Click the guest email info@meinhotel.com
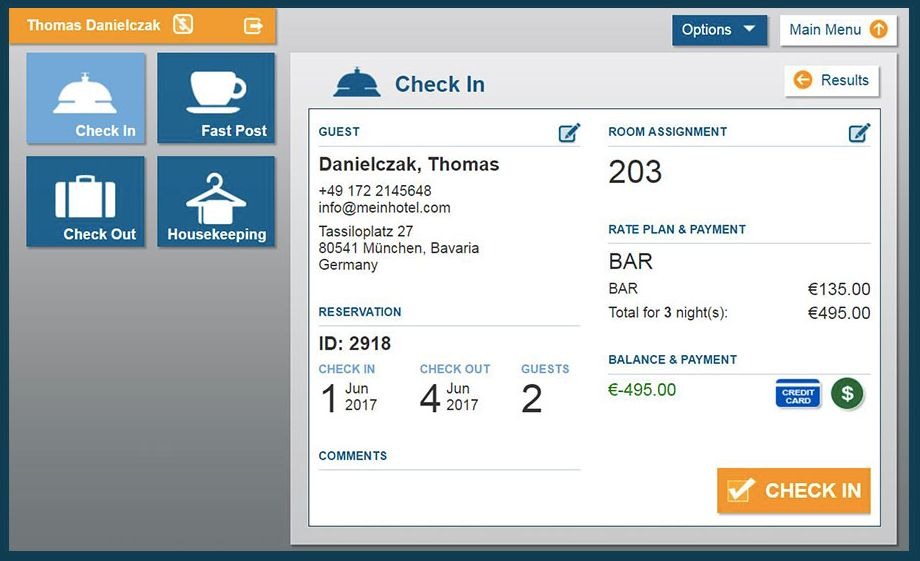Screen dimensions: 920x561 tap(384, 208)
